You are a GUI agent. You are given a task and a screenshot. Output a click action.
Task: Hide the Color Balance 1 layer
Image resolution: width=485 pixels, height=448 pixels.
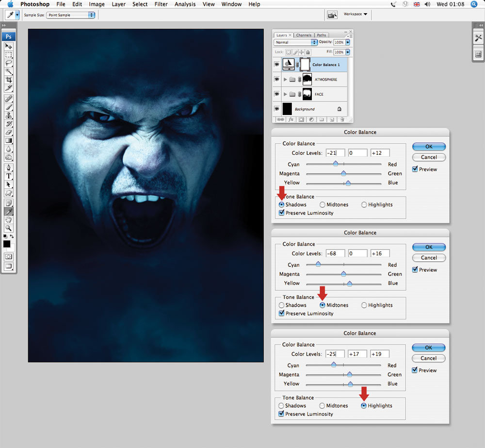(277, 65)
